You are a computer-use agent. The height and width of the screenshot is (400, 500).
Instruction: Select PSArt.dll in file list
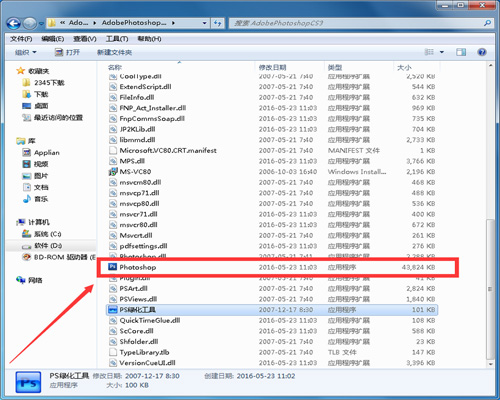tap(133, 288)
